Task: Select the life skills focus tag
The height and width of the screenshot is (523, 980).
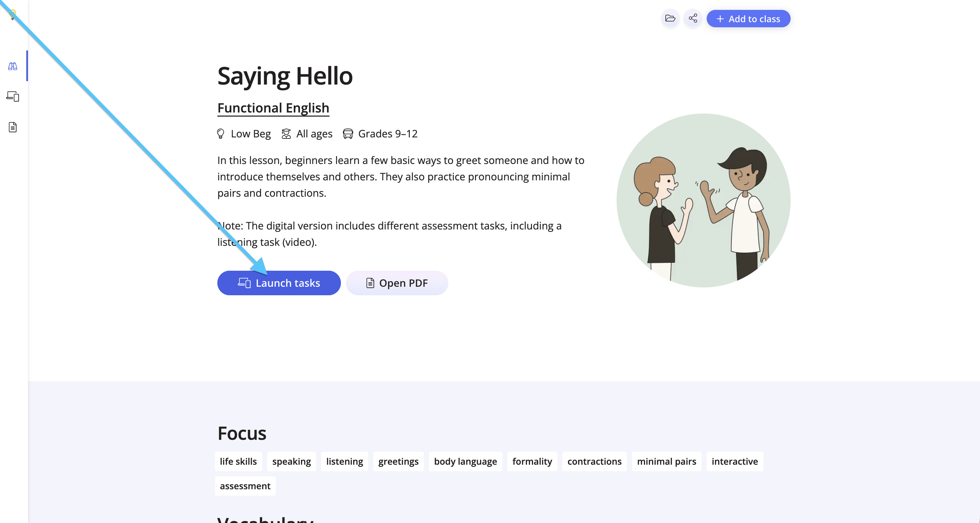Action: (238, 461)
